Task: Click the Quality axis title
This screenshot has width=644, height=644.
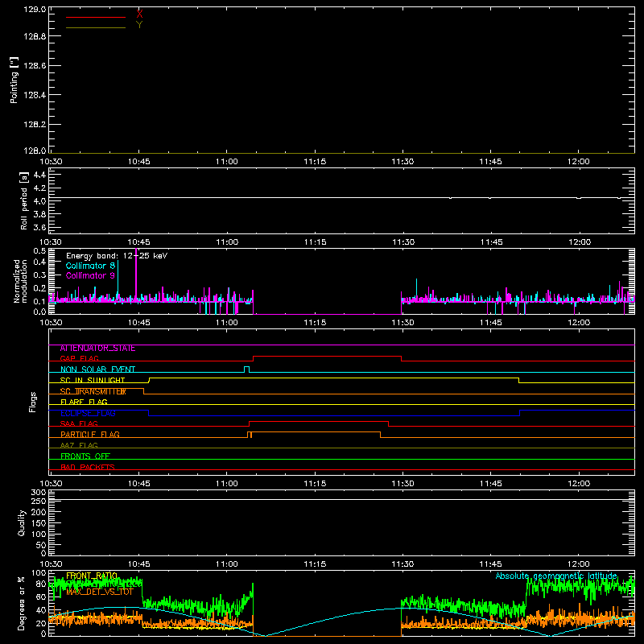Action: point(22,522)
